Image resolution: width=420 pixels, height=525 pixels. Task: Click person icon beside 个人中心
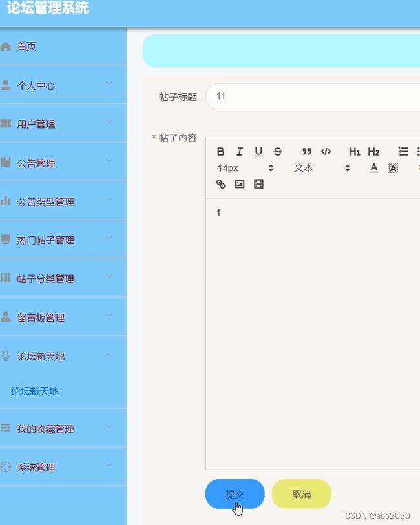tap(5, 85)
